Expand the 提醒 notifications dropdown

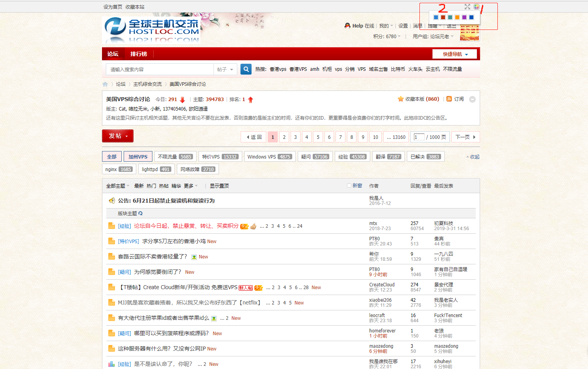pos(434,26)
